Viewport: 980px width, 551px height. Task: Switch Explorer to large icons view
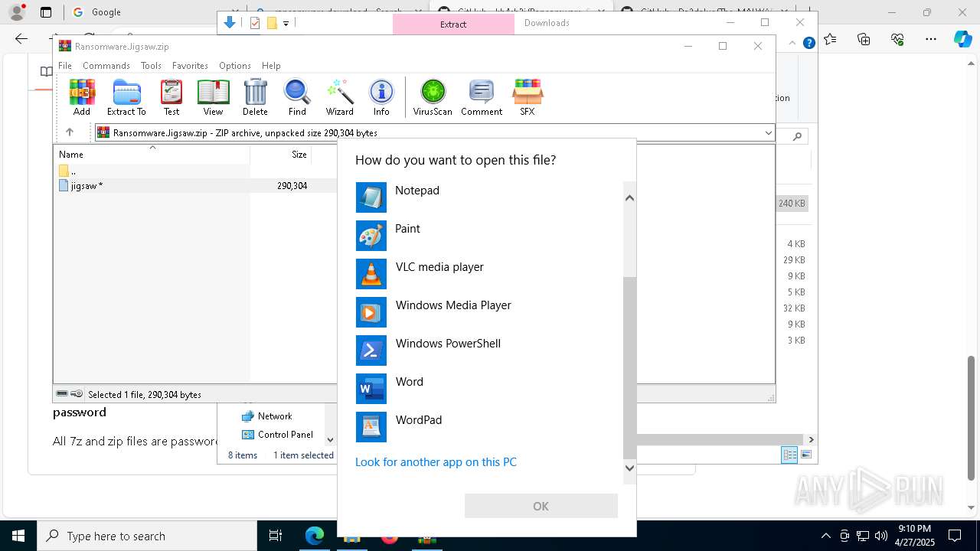[x=806, y=455]
